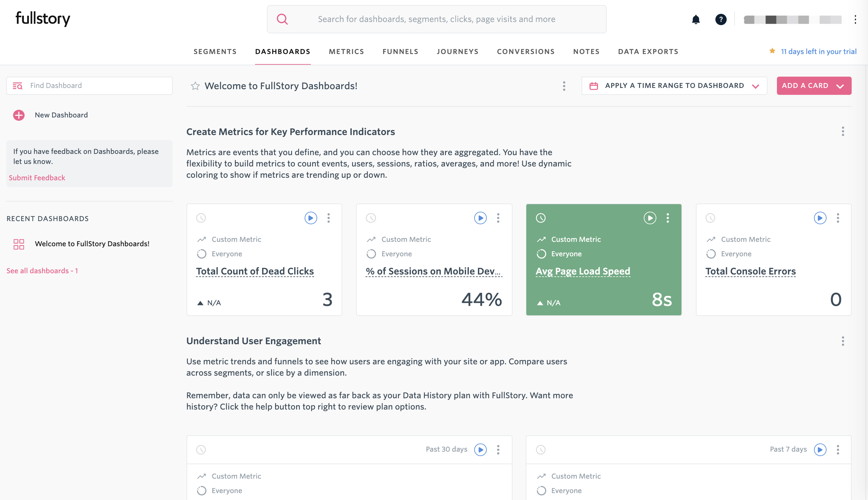This screenshot has height=500, width=868.
Task: Open the See all dashboards link
Action: [x=42, y=271]
